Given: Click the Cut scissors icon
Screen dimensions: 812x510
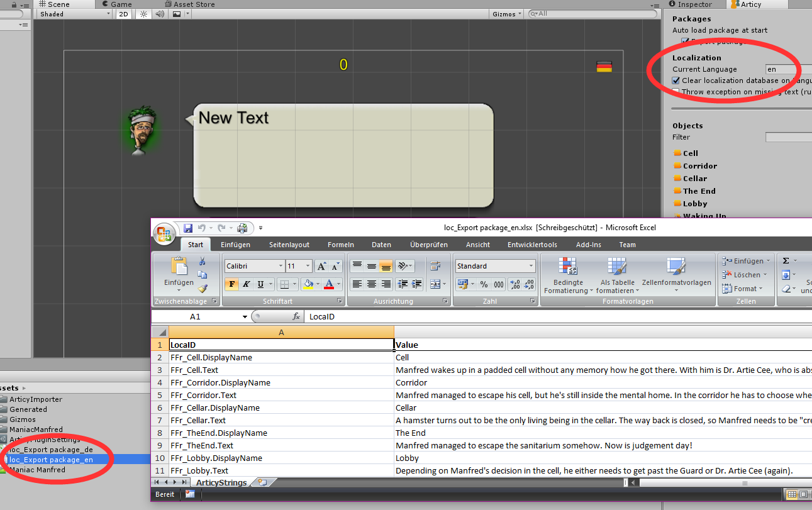Looking at the screenshot, I should [203, 261].
